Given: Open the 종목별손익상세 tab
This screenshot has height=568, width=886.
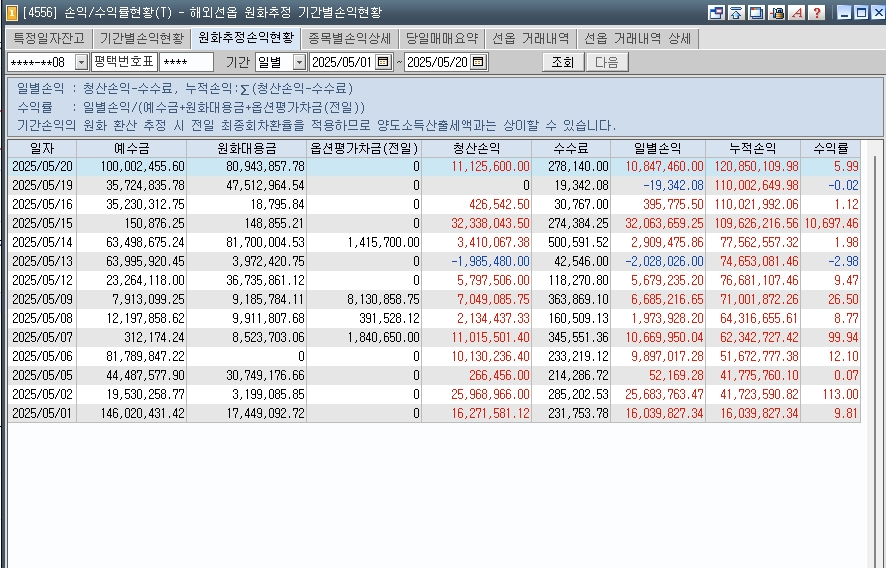Looking at the screenshot, I should [350, 38].
